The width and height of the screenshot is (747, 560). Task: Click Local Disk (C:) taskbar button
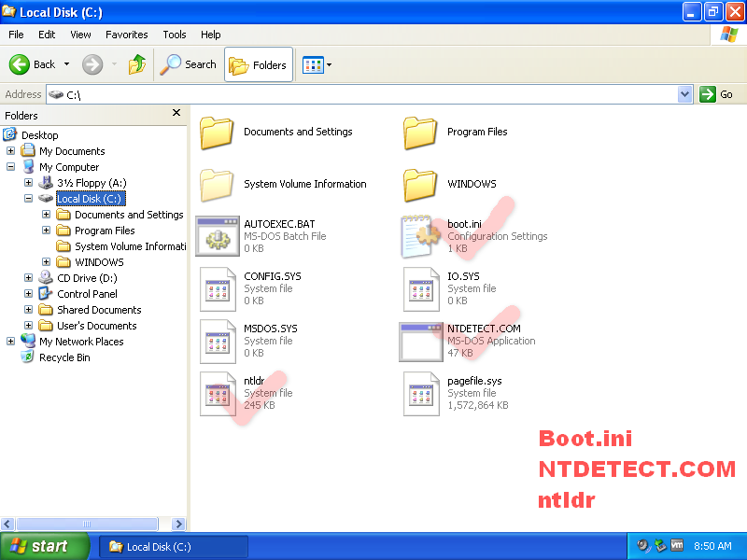coord(174,547)
